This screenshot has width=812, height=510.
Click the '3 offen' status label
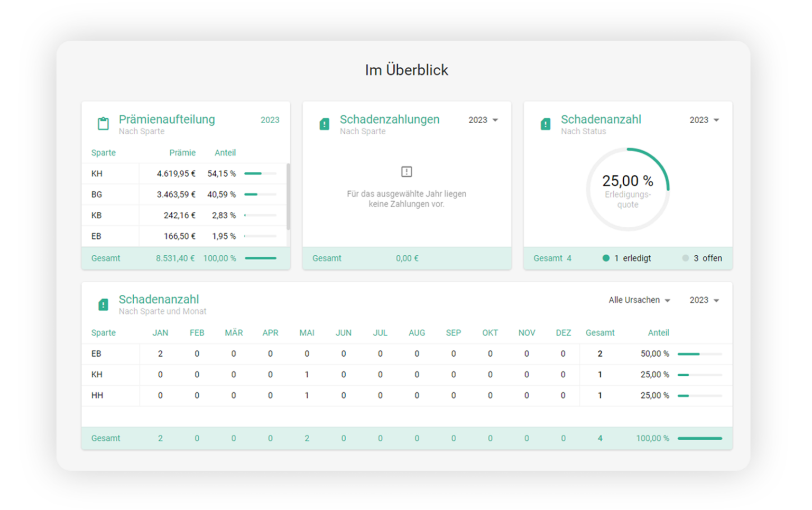[708, 258]
